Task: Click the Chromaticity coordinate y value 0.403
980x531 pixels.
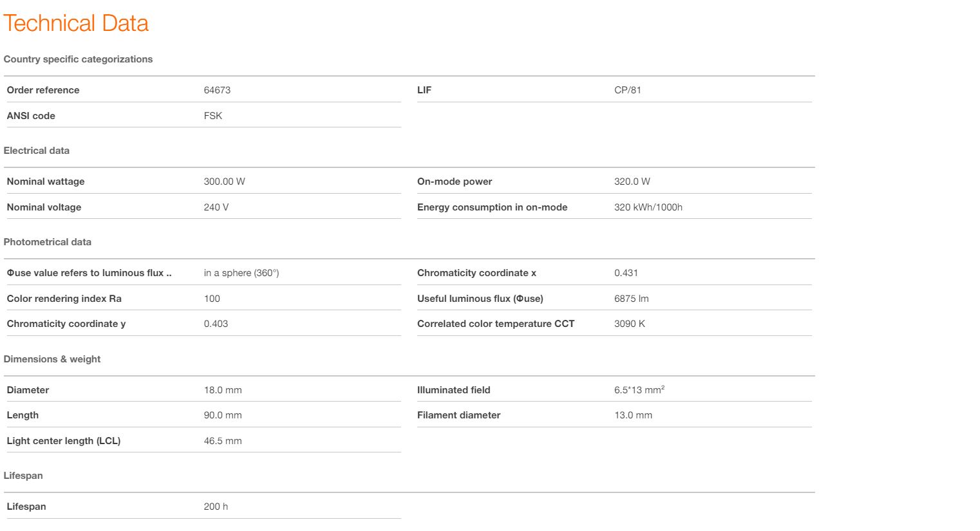Action: [216, 324]
